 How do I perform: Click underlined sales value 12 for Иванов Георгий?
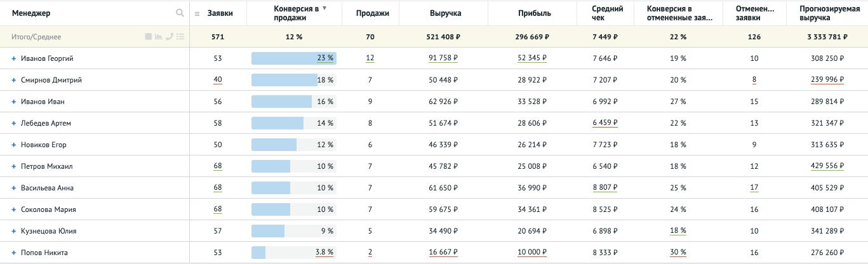[370, 58]
